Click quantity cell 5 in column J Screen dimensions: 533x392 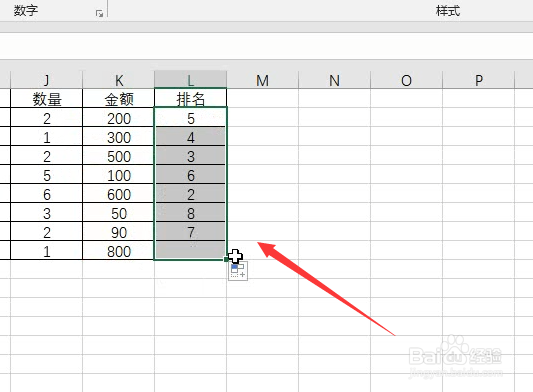click(x=47, y=175)
